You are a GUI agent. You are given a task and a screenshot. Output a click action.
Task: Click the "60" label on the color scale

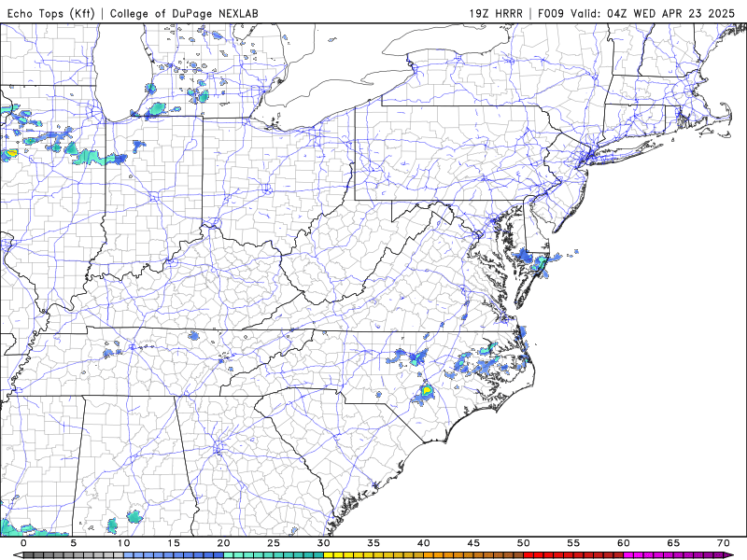(x=624, y=543)
